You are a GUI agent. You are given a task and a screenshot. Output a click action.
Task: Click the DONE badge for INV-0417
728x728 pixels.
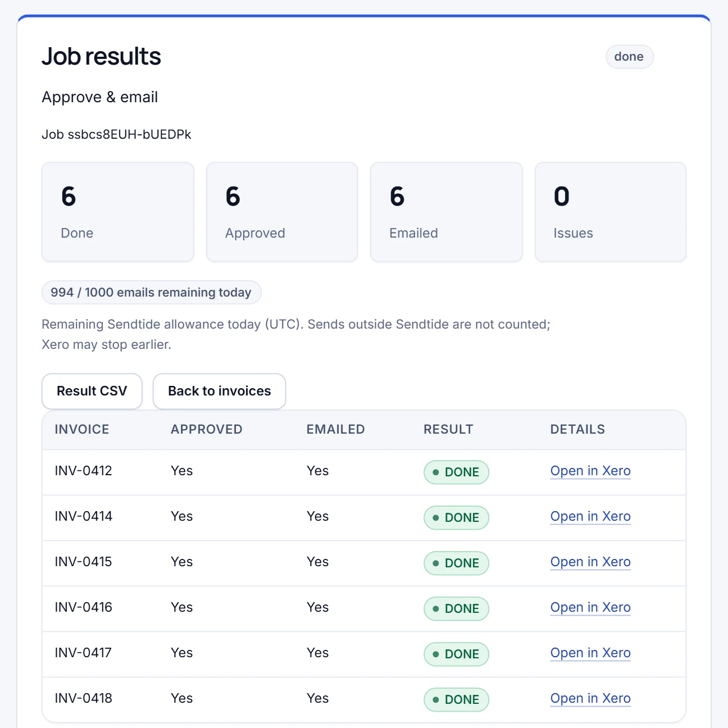pyautogui.click(x=456, y=654)
